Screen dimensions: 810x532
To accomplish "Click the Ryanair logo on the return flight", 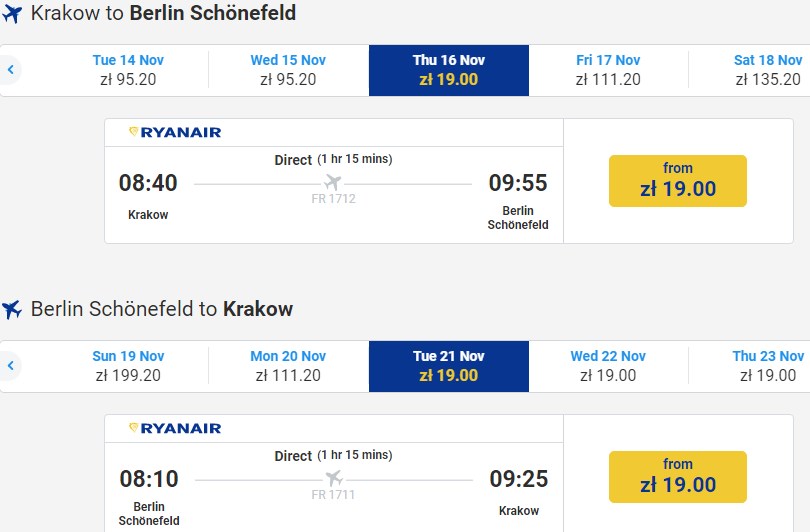I will click(175, 428).
